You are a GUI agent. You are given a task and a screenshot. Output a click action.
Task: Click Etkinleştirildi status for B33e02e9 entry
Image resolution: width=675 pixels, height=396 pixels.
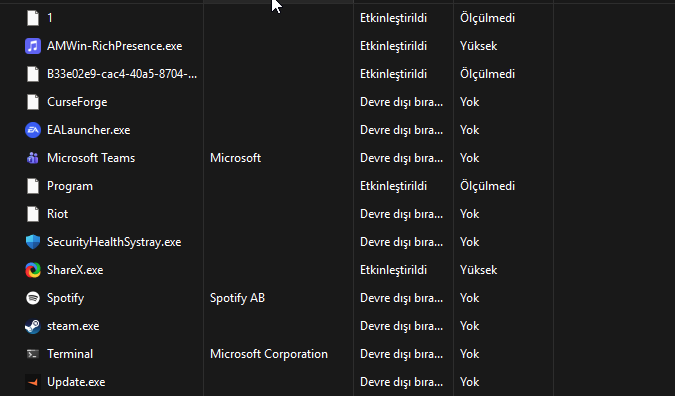(x=393, y=74)
